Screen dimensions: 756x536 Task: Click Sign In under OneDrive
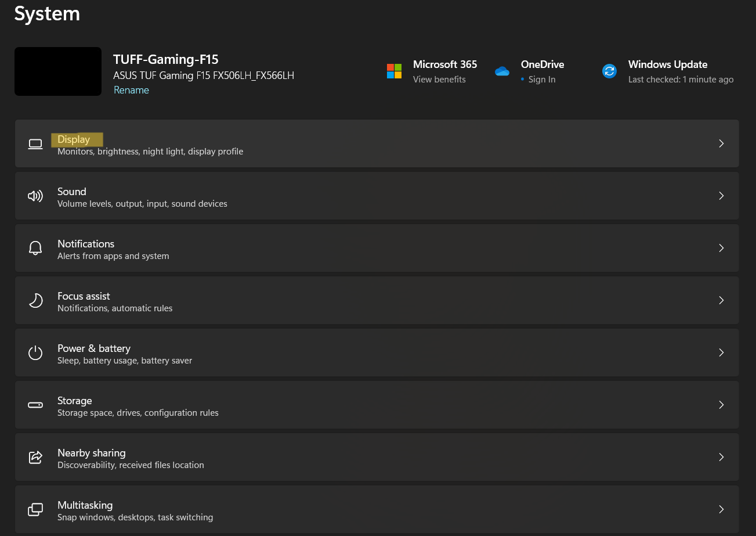click(x=540, y=79)
